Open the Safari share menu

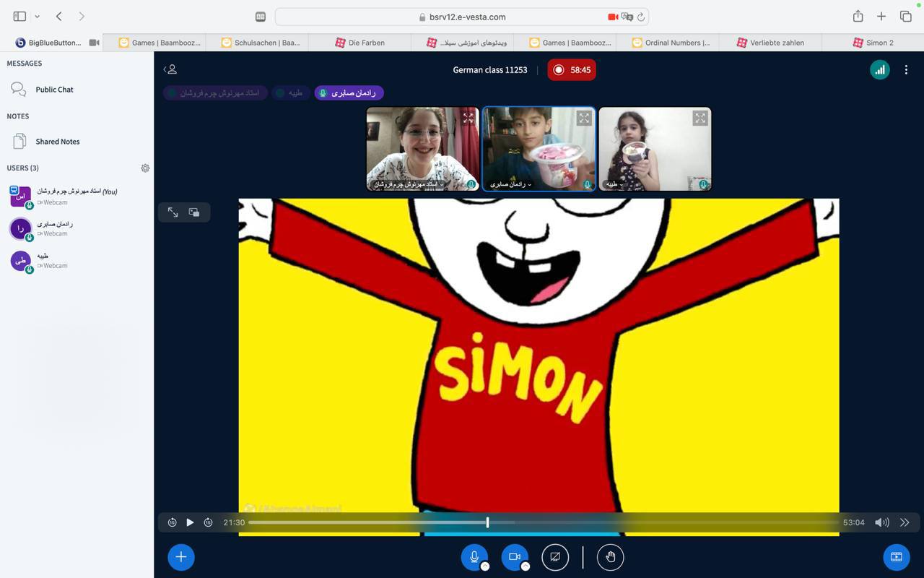[858, 16]
